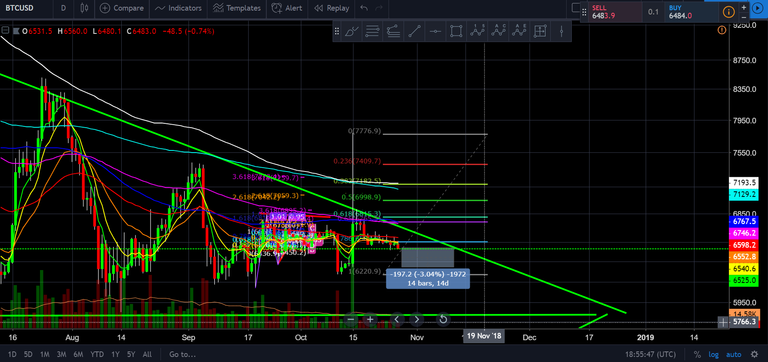
Task: Open the Go to... date dialog
Action: (182, 354)
